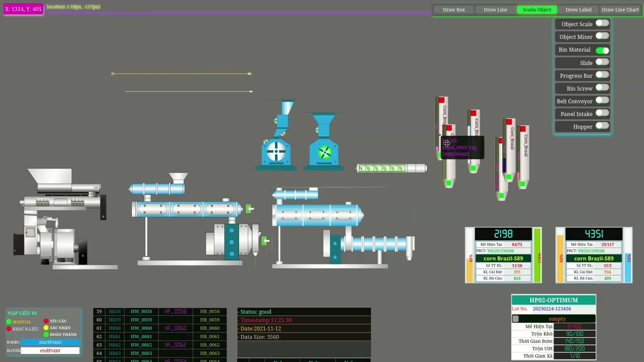This screenshot has width=644, height=362.
Task: Click Lot No. value 20250224-123456
Action: [x=551, y=309]
